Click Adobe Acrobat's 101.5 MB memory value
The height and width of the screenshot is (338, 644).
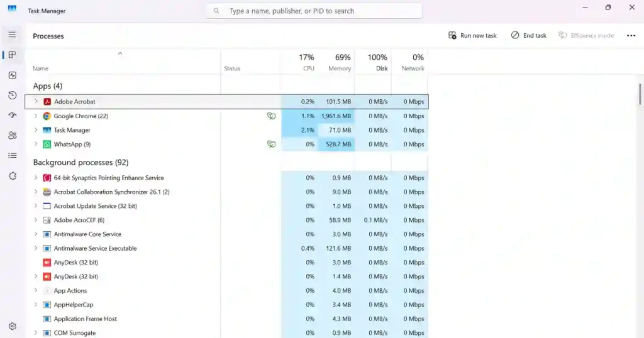[x=338, y=102]
